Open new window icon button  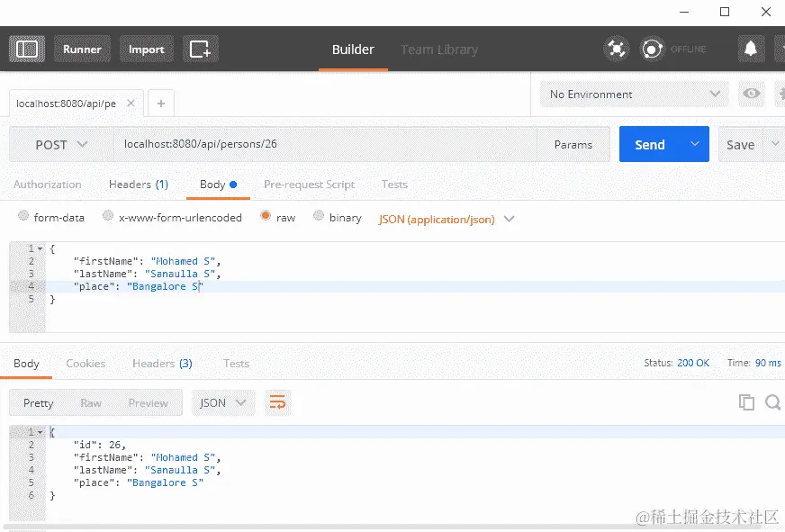pos(200,49)
